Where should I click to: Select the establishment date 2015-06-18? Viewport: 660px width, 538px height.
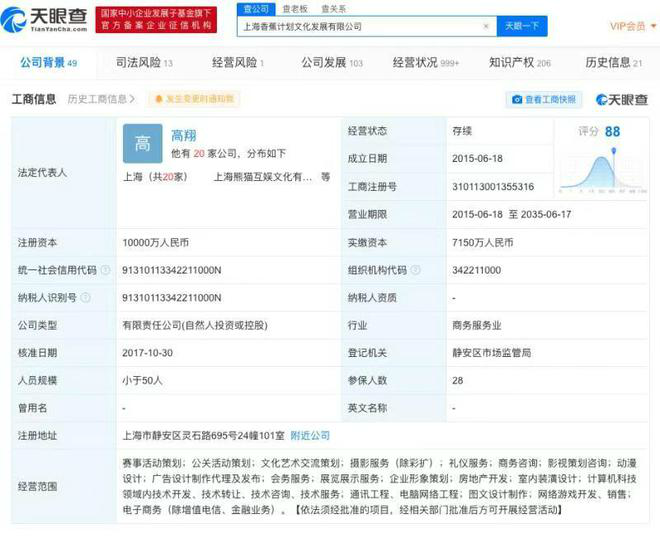click(x=477, y=159)
